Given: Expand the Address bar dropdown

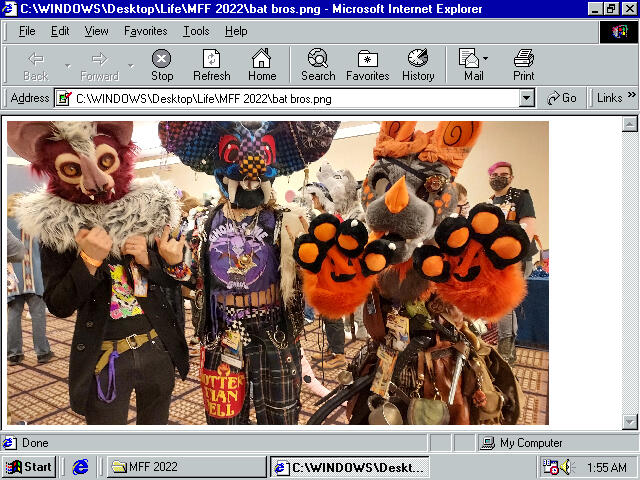Looking at the screenshot, I should 527,98.
